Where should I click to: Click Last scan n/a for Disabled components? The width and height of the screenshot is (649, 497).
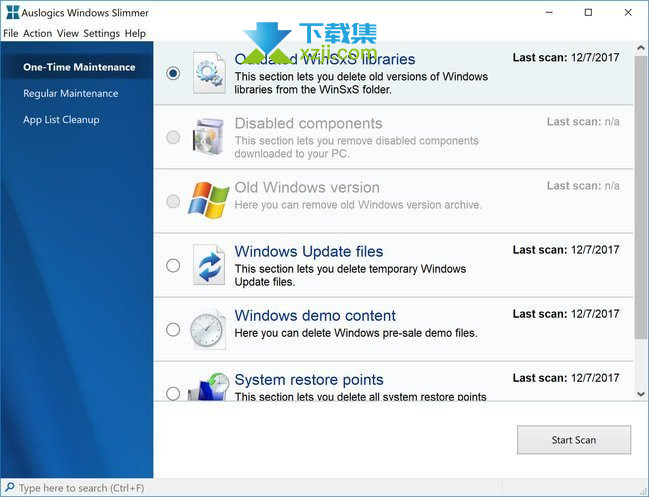click(x=583, y=122)
